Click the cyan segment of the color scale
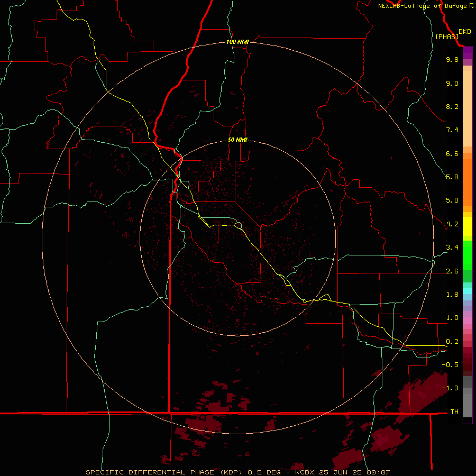This screenshot has height=476, width=476. [x=467, y=291]
